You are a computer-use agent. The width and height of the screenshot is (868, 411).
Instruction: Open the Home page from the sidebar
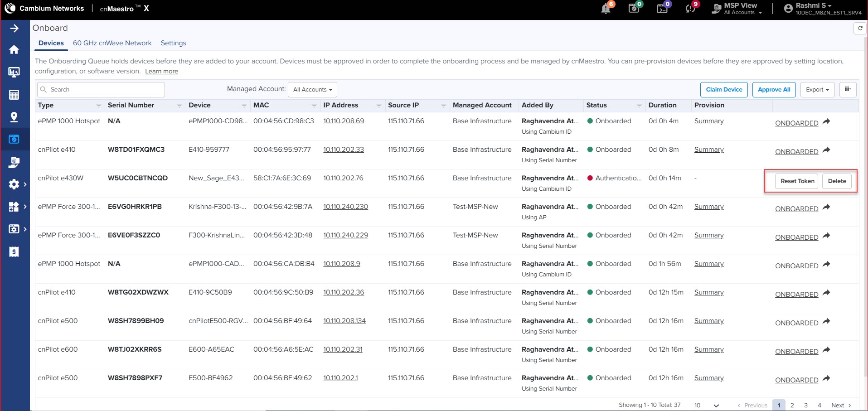[15, 49]
